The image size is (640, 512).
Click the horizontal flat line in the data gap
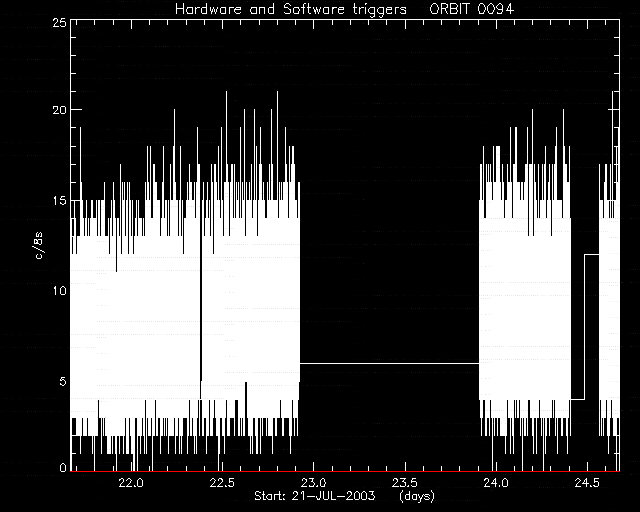tap(389, 363)
